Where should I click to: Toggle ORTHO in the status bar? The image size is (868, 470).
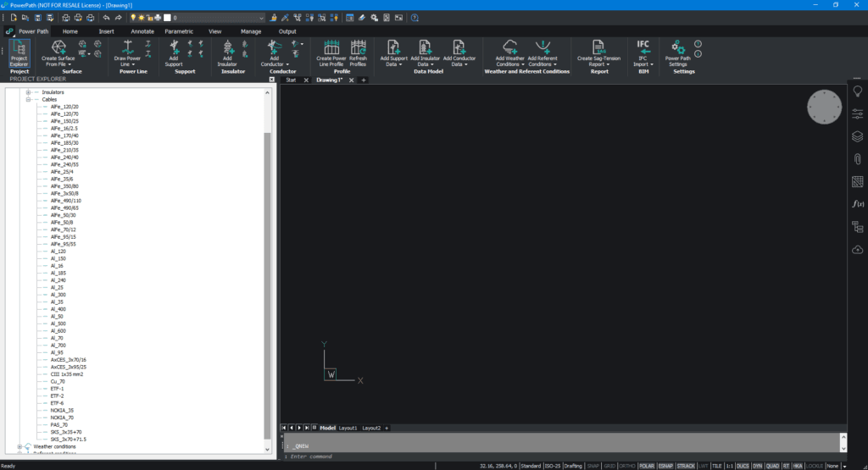[627, 466]
